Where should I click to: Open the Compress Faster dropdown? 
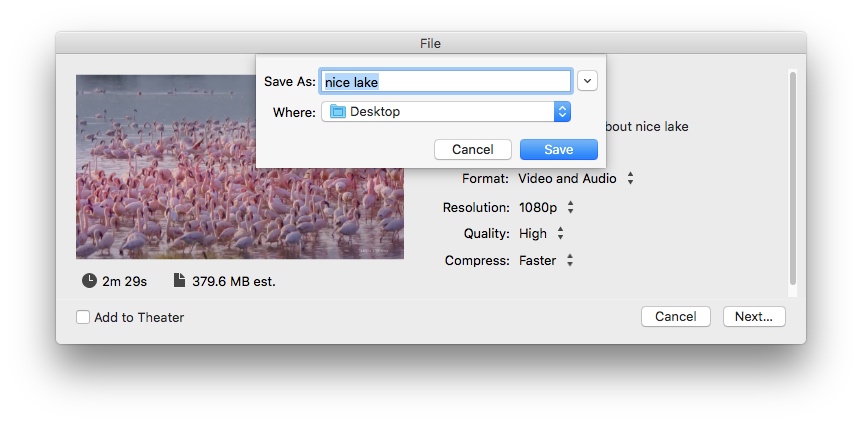click(545, 260)
